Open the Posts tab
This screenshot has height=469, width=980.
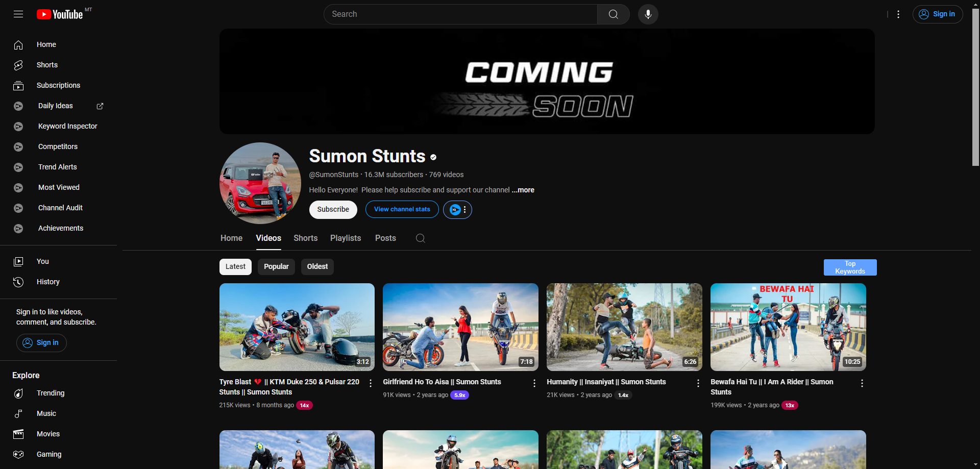pos(385,238)
